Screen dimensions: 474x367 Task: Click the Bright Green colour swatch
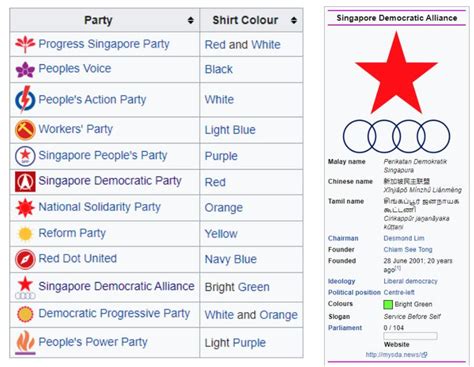(388, 304)
